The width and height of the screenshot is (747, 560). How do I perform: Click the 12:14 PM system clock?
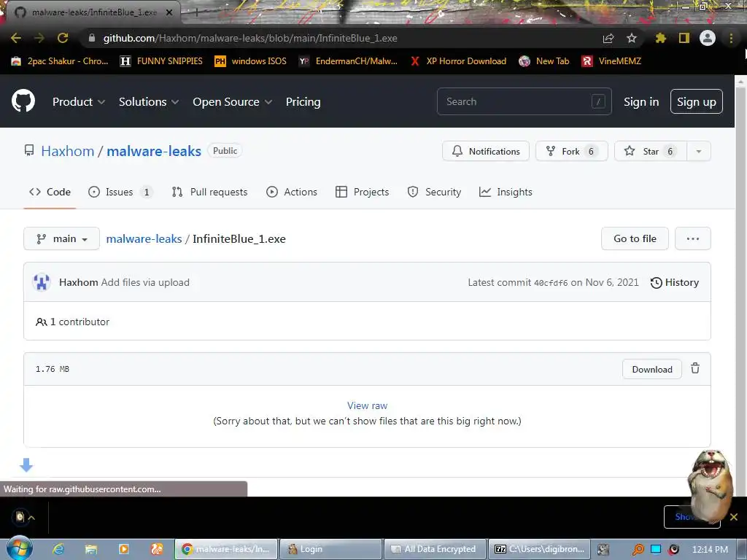point(710,550)
